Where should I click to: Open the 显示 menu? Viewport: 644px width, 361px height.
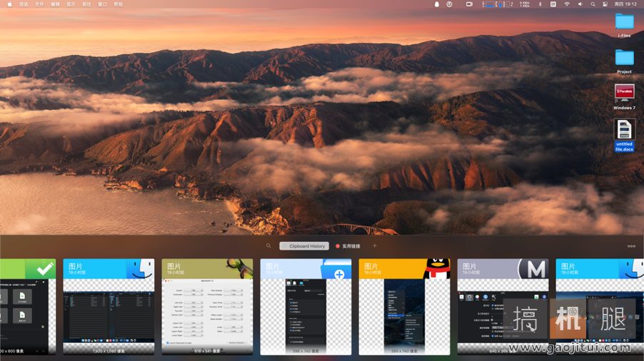[71, 4]
